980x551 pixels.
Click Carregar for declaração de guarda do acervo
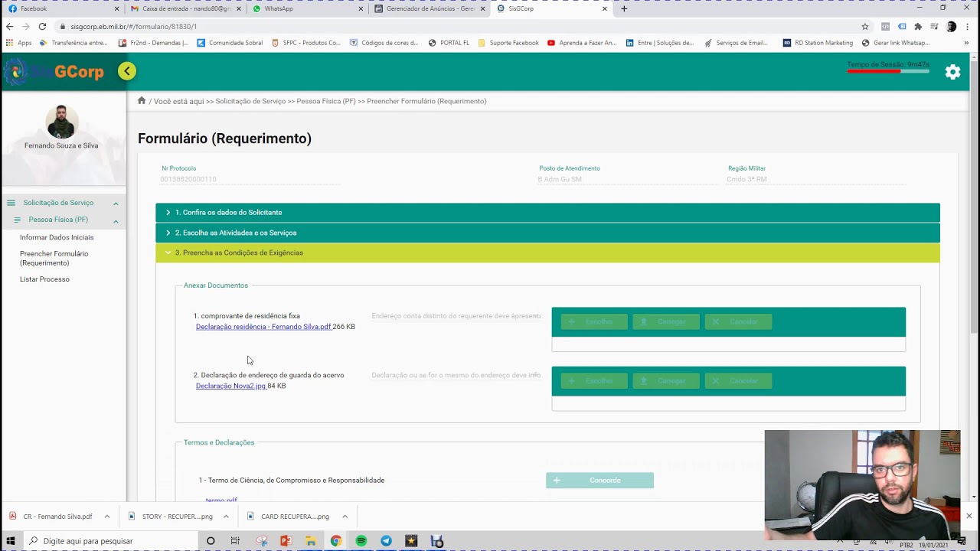point(666,380)
